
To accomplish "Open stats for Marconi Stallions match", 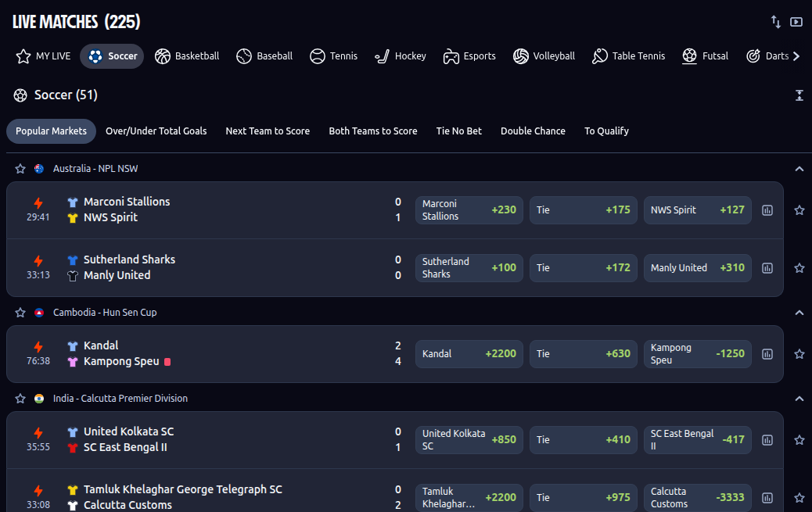I will pos(767,210).
